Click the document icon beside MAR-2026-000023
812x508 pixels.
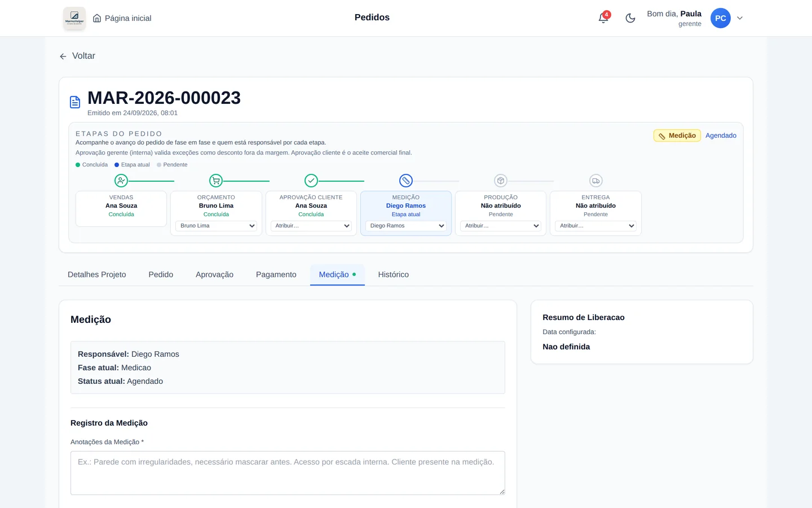point(75,102)
